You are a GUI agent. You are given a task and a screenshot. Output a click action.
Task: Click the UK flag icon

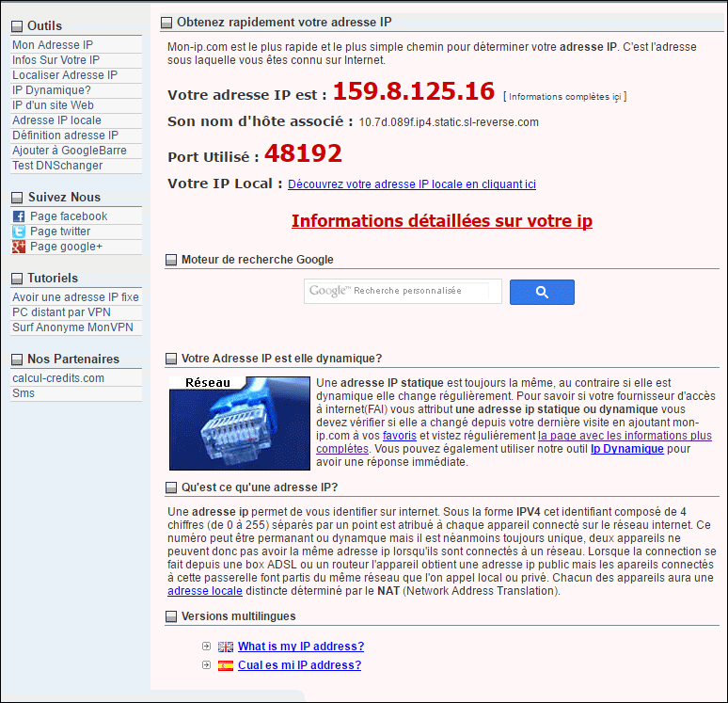coord(226,647)
